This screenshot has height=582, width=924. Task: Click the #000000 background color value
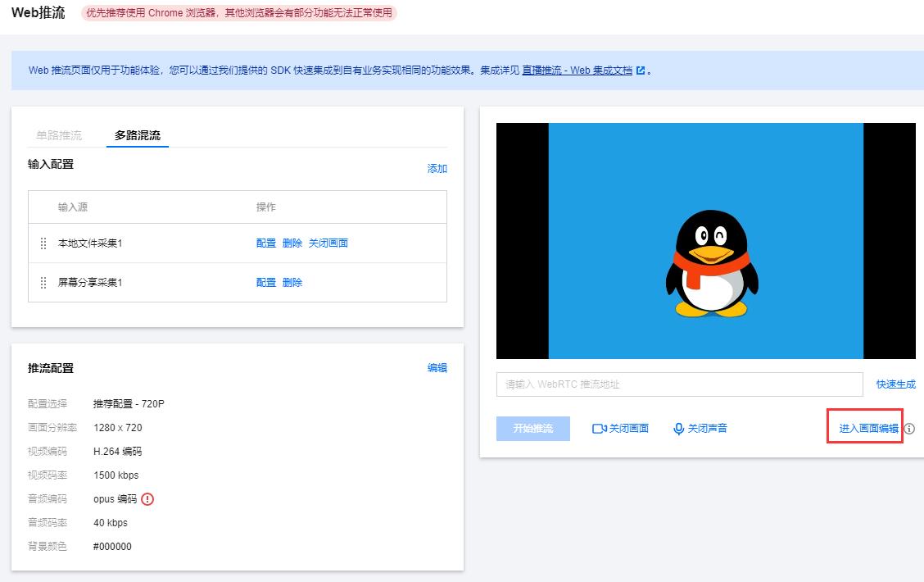112,547
